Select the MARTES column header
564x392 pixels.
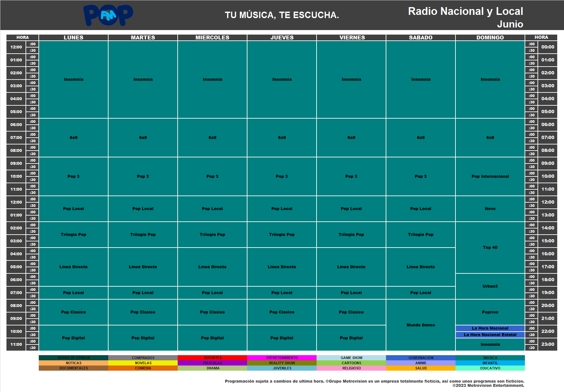[143, 37]
